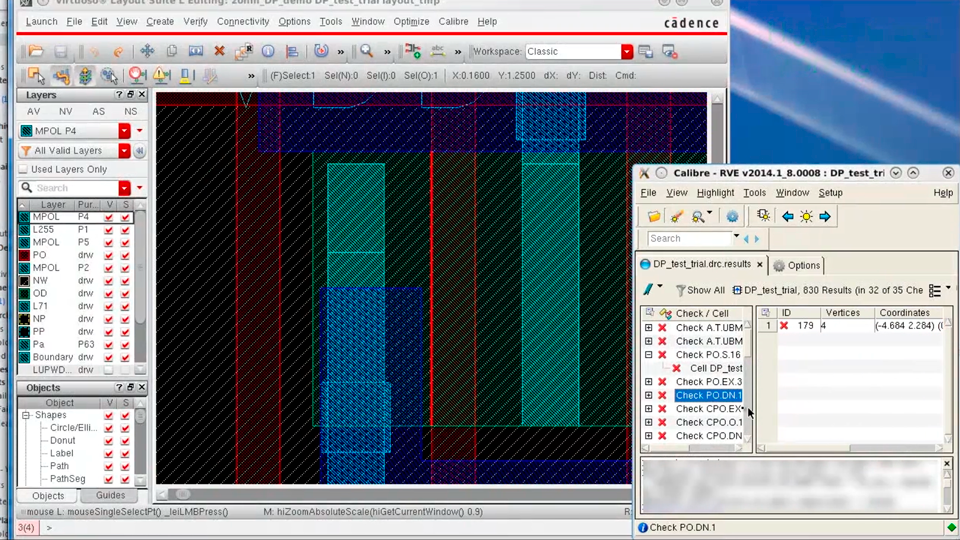Viewport: 960px width, 540px height.
Task: Expand the Check PO.EX.3 node
Action: 648,381
